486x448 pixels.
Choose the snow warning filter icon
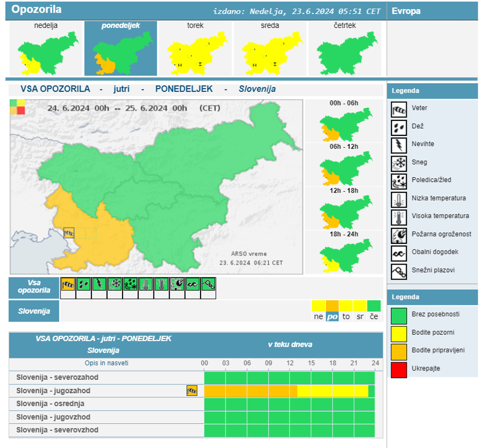pyautogui.click(x=115, y=285)
